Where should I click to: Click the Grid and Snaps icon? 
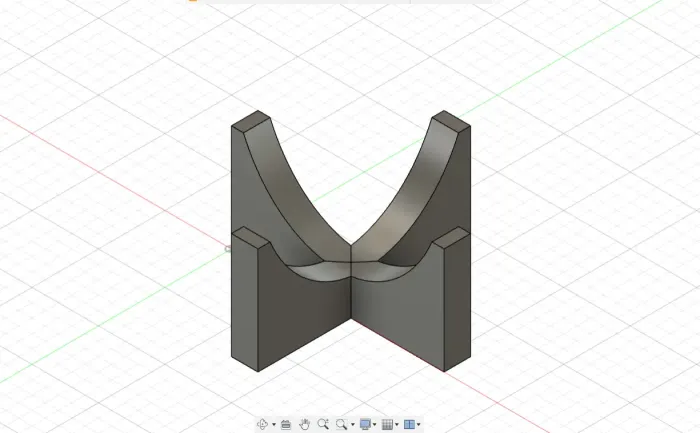pos(387,424)
